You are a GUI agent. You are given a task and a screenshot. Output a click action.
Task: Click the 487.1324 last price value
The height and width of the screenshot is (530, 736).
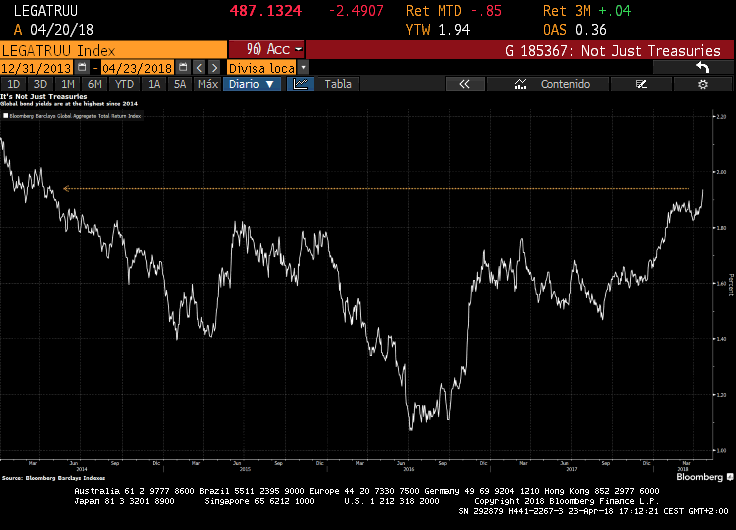point(266,11)
